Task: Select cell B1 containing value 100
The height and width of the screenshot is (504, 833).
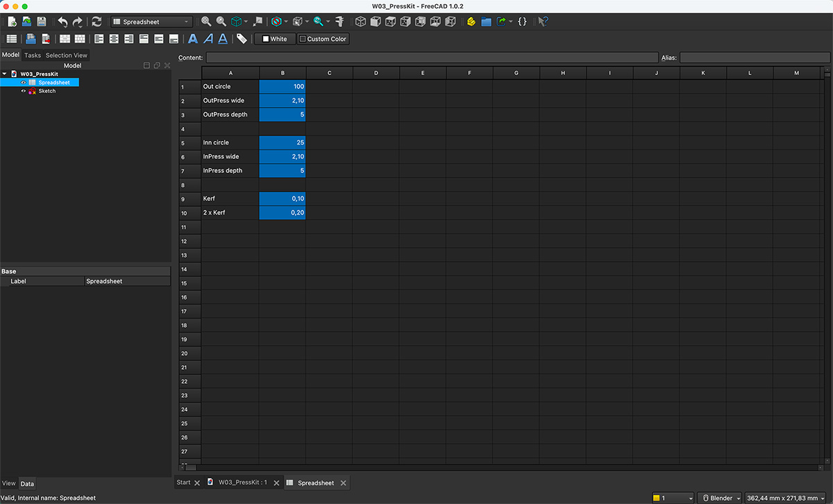Action: point(282,86)
